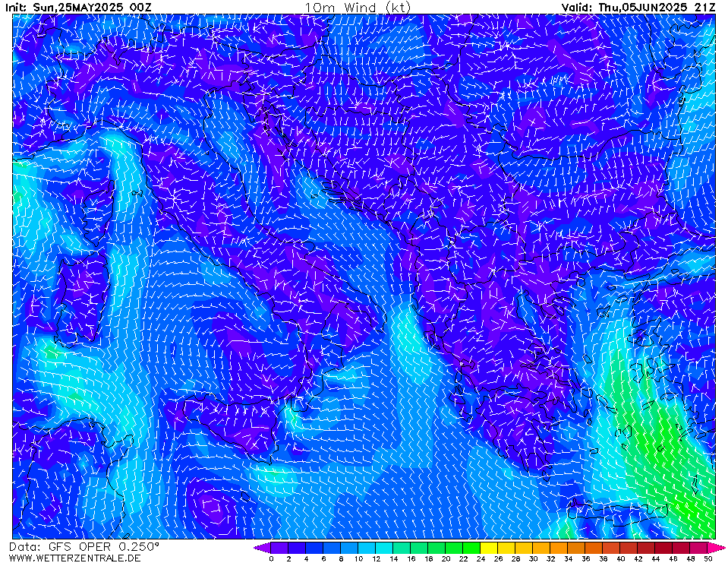
Task: Click the '10' label on the color scale
Action: point(358,558)
